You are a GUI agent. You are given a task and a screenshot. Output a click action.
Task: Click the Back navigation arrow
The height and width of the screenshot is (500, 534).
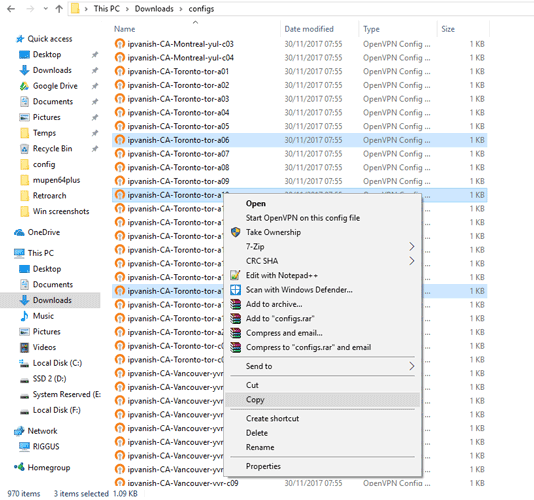click(11, 9)
